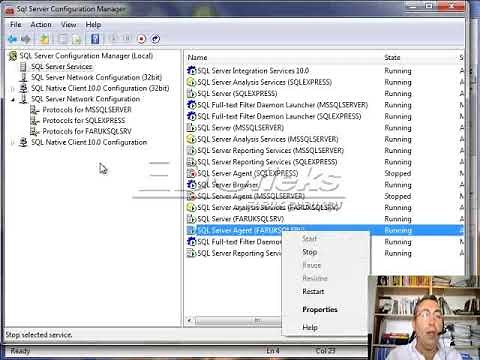Expand SQL Native Client 10.0 Configuration (32bit)

click(x=13, y=89)
